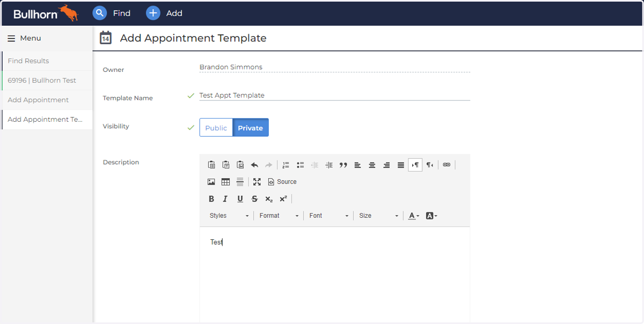
Task: Open 69196 | Bullhorn Test tab
Action: (47, 80)
